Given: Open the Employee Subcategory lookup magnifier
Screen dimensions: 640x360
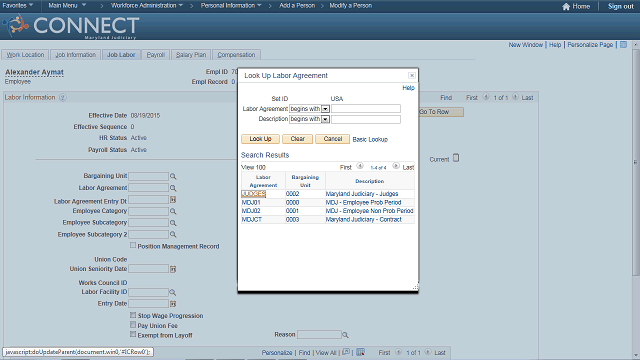Looking at the screenshot, I should click(173, 223).
